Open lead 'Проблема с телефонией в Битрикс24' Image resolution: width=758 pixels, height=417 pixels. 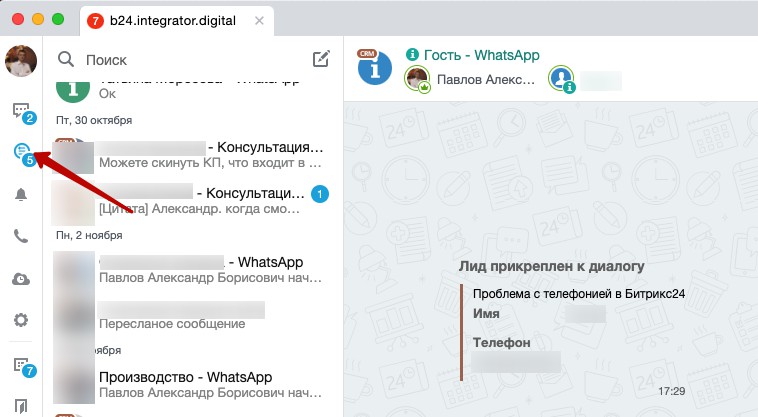pos(579,294)
